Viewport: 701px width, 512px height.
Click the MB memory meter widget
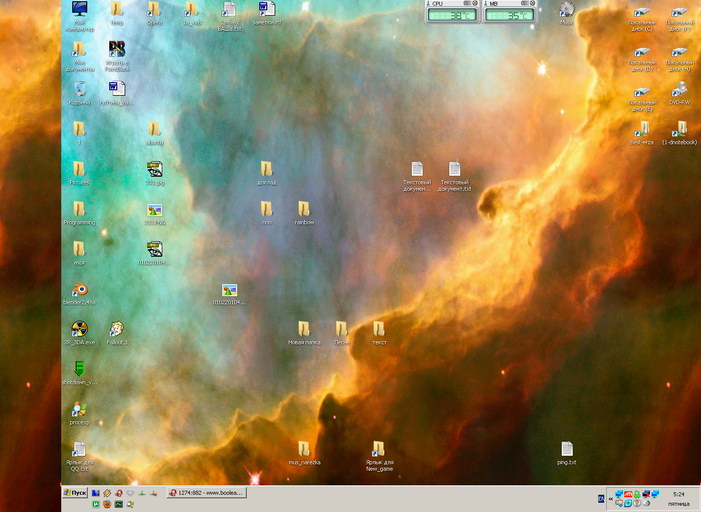pos(510,12)
